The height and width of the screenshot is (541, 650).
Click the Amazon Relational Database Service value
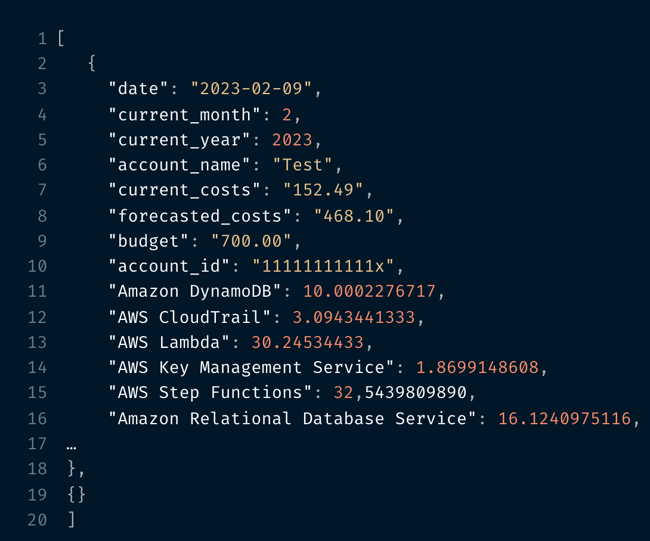coord(564,418)
